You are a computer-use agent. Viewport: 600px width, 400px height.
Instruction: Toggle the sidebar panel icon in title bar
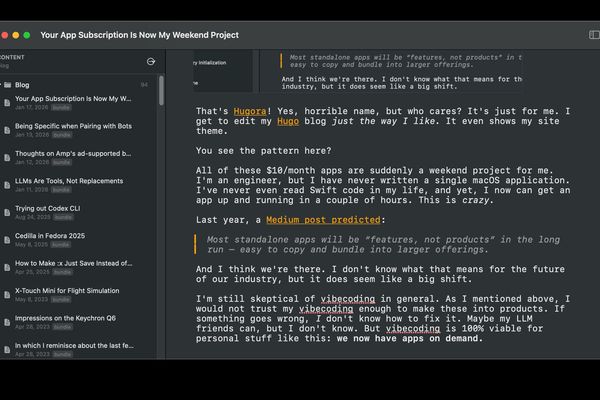[x=594, y=35]
